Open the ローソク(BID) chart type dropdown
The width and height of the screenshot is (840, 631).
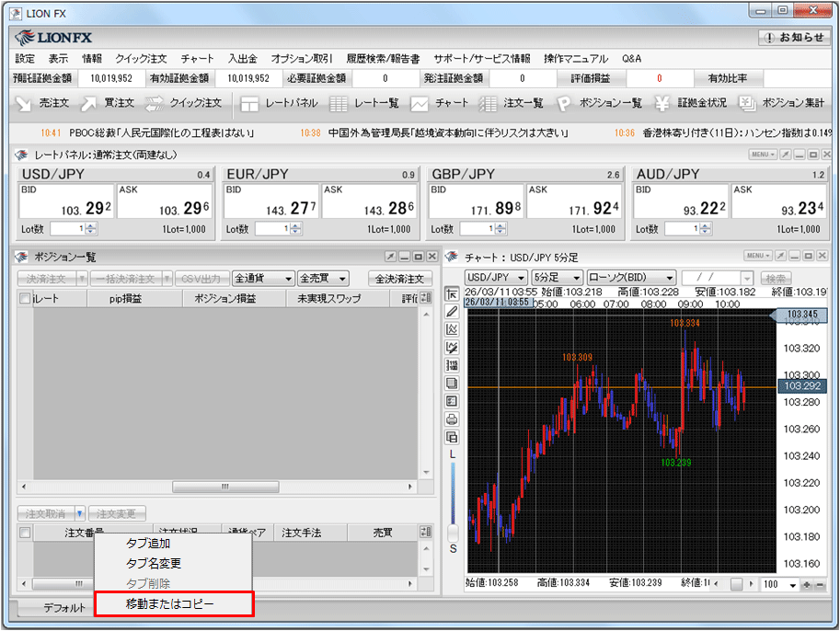pos(630,278)
